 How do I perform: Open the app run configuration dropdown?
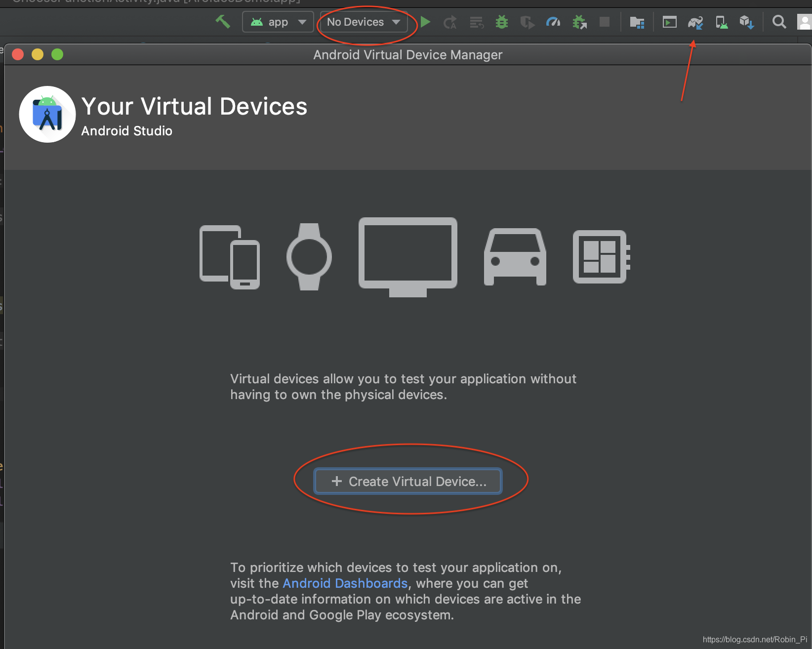(278, 22)
